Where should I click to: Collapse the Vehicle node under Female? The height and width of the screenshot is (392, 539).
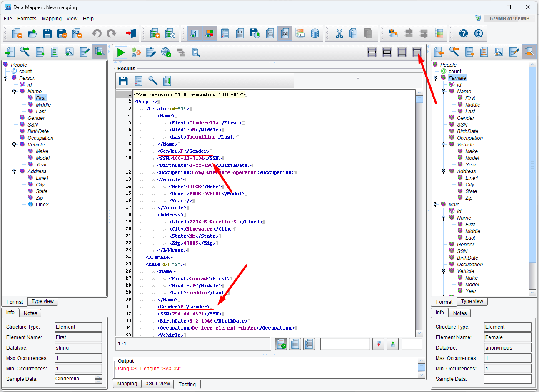pos(444,145)
